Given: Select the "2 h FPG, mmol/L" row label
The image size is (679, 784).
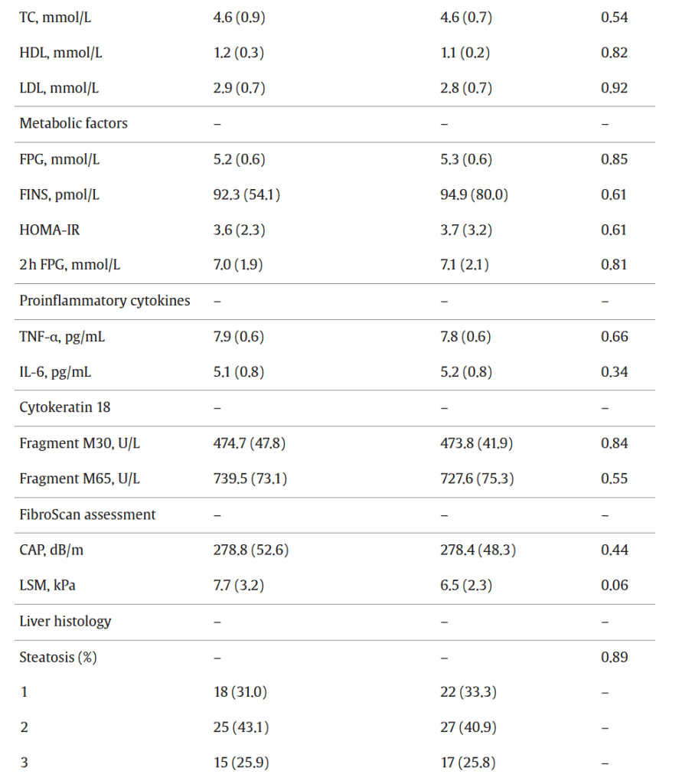Looking at the screenshot, I should 70,266.
